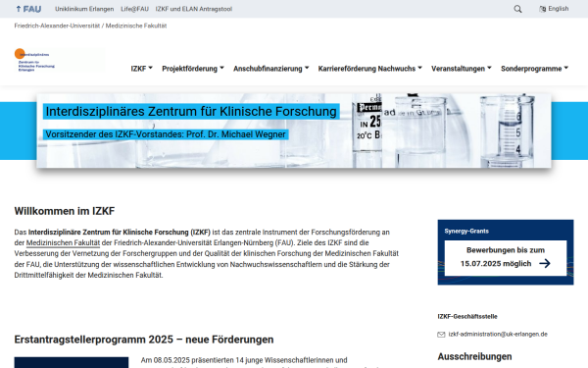The height and width of the screenshot is (368, 588).
Task: Email izkf-administration@uk-erlangen.de
Action: point(498,335)
